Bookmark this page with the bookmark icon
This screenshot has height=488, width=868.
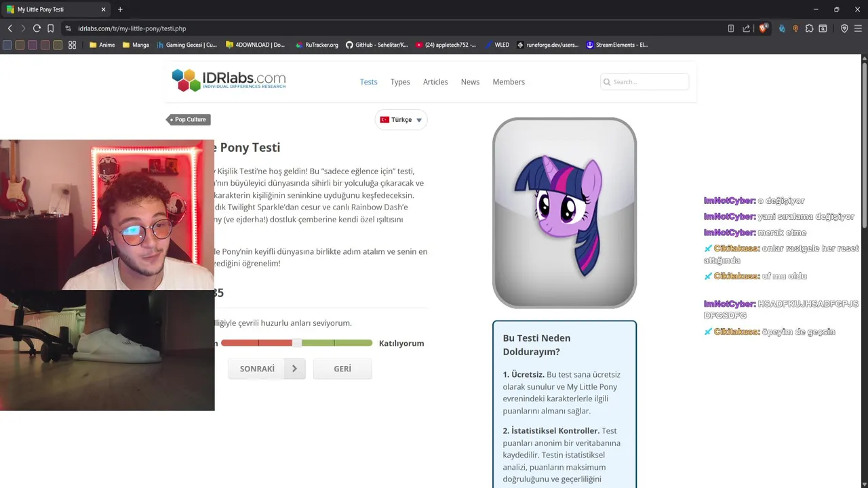50,28
